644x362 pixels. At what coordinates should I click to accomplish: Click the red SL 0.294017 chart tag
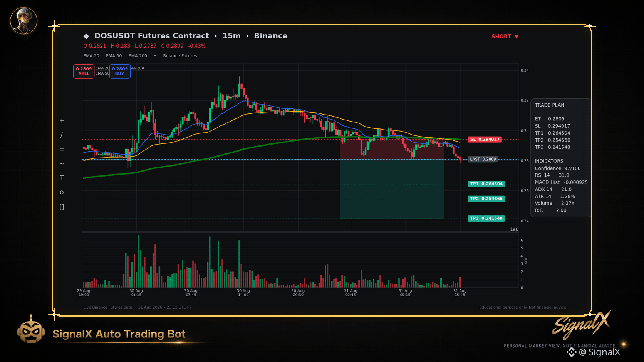click(485, 139)
